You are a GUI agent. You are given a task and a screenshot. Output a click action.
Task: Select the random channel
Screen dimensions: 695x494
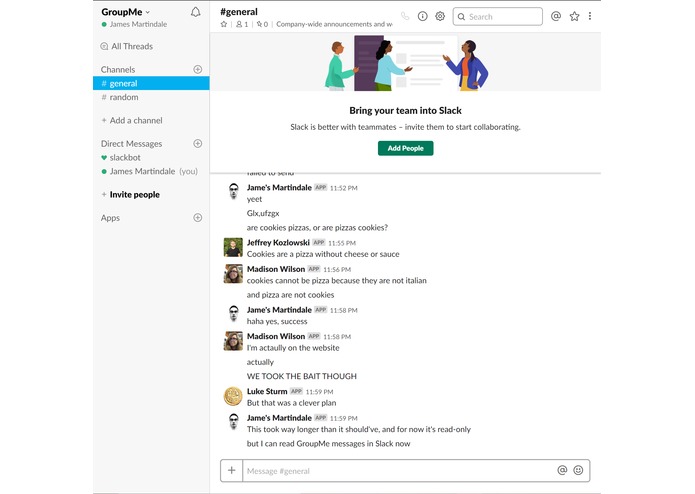120,97
